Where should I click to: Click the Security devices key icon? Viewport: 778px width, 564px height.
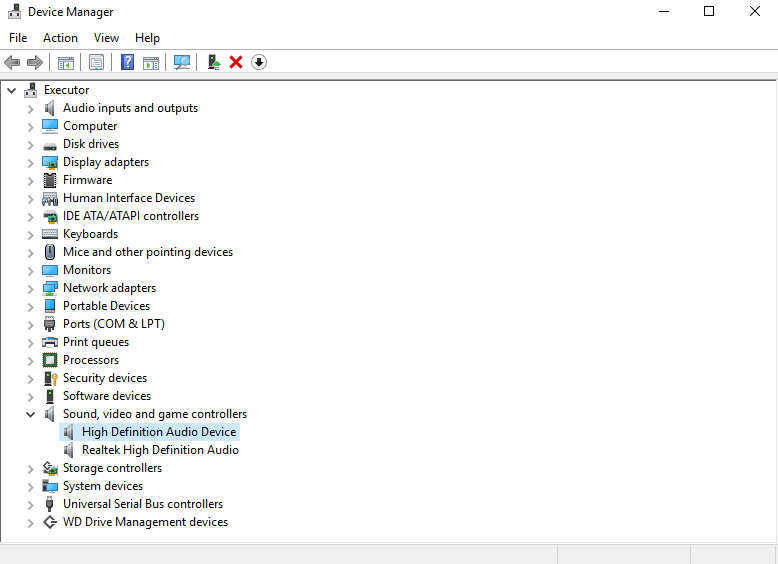(51, 378)
